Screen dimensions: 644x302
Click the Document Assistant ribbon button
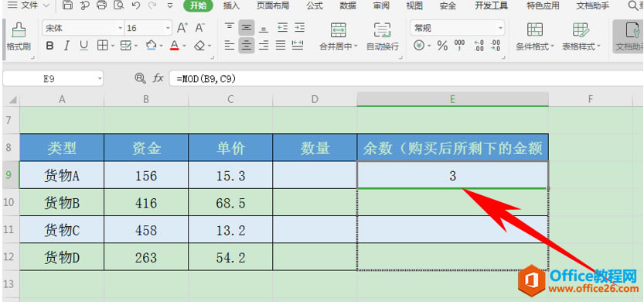(x=628, y=36)
